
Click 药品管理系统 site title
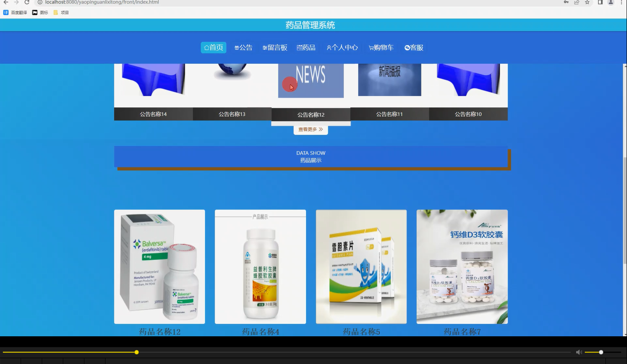pyautogui.click(x=310, y=25)
